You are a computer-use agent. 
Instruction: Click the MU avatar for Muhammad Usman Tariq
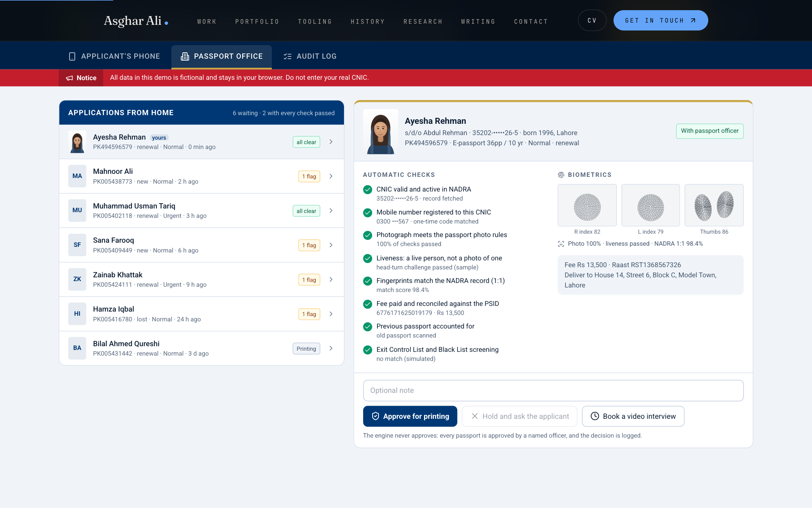click(x=77, y=210)
